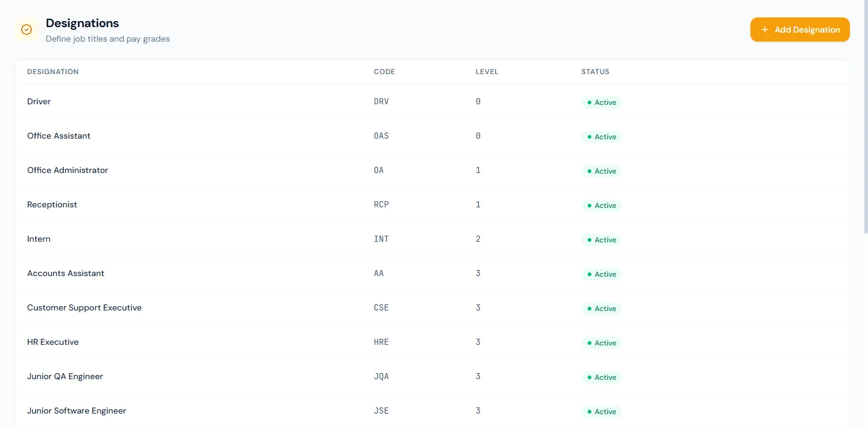Click the AA code cell
Viewport: 868px width, 428px height.
379,273
